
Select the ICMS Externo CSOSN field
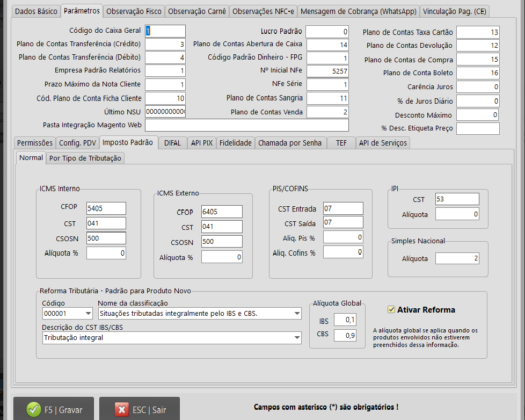tap(222, 242)
